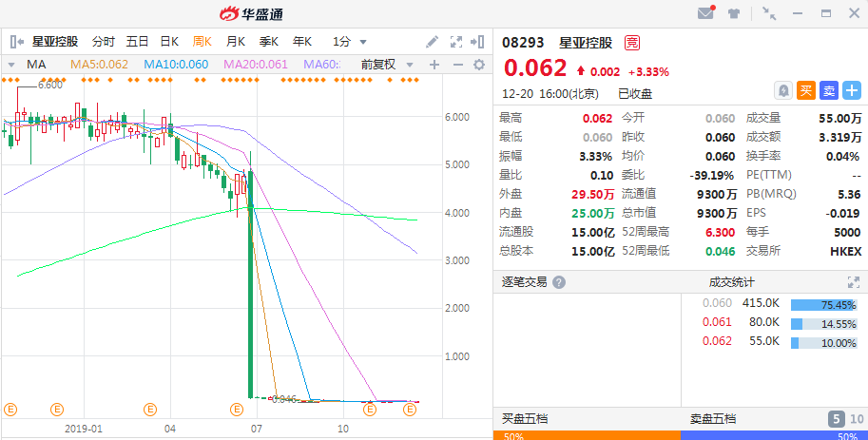Click the 成交量 value 55.00万
Viewport: 868px width, 440px height.
pos(839,118)
